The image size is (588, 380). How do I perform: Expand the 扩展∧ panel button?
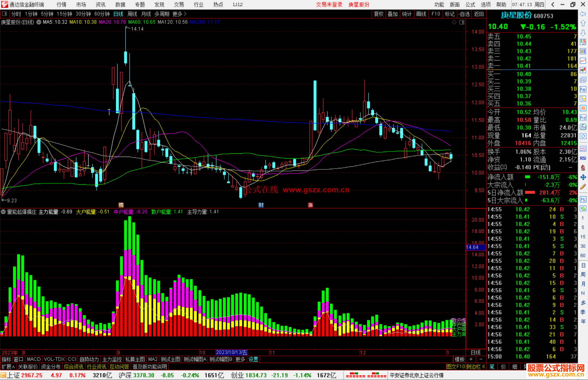[x=8, y=367]
